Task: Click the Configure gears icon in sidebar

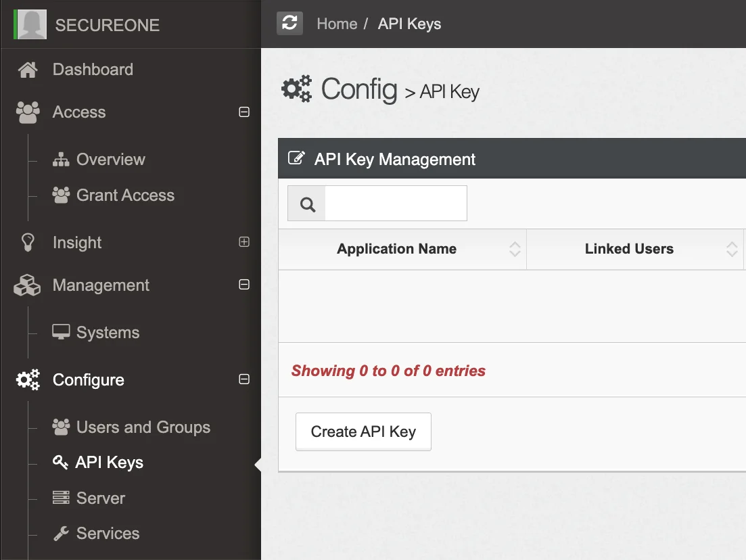Action: (28, 379)
